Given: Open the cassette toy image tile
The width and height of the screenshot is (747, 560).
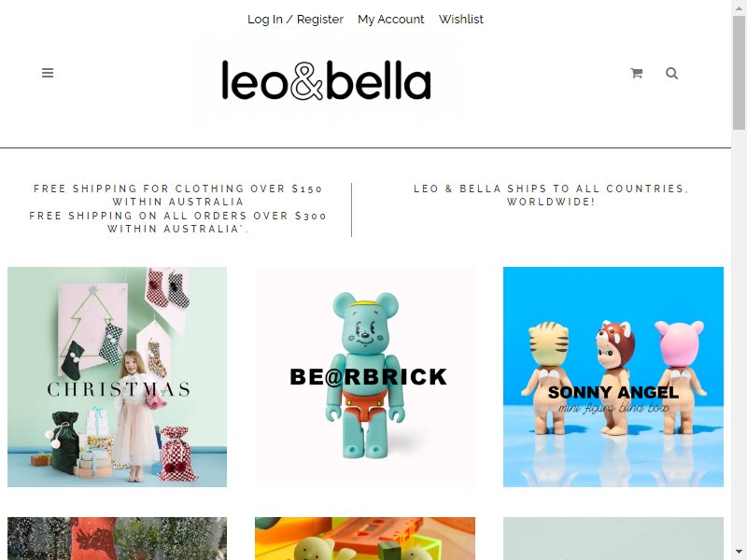Looking at the screenshot, I should click(x=365, y=539).
